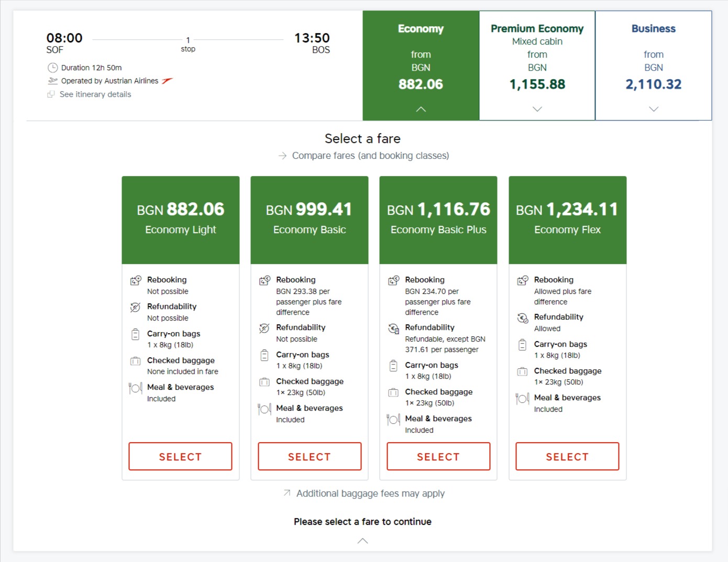Click the Carry-on bags icon in Economy Basic Plus
The image size is (728, 562).
[x=393, y=366]
